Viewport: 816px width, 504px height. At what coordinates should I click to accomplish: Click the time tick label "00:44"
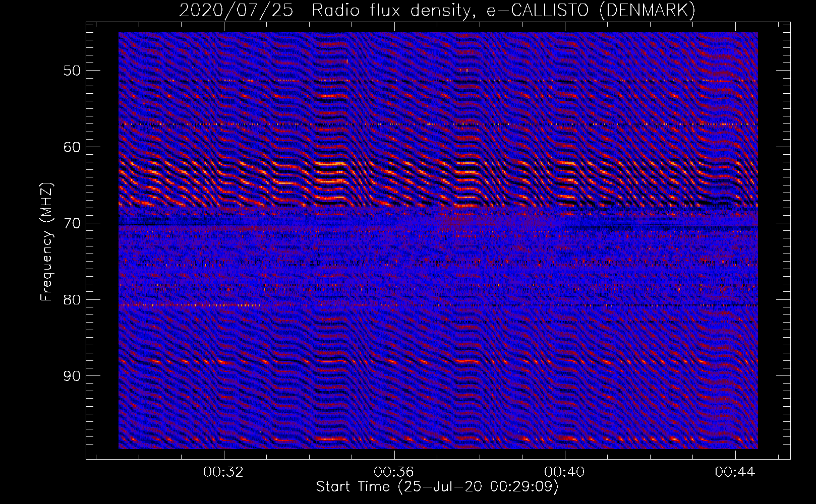coord(735,472)
